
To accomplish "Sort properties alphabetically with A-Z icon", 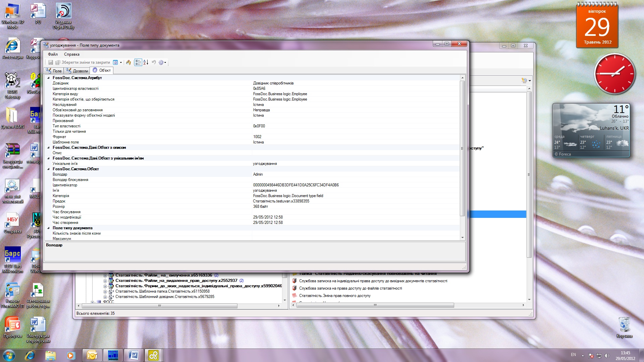I will click(146, 62).
